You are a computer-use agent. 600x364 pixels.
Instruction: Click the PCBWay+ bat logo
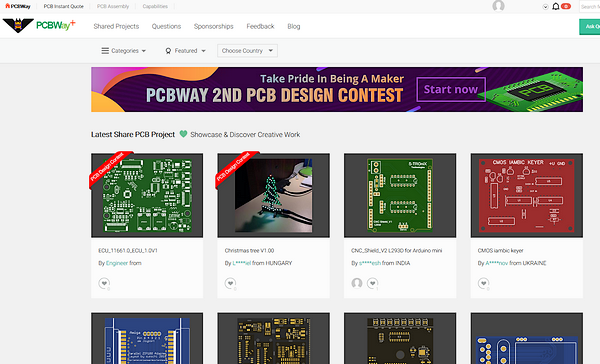click(18, 26)
